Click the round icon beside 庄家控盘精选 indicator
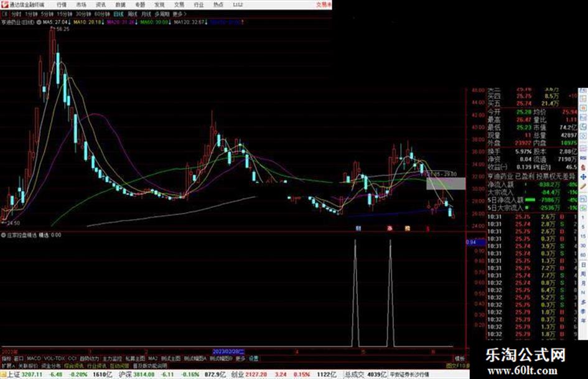588x379 pixels. tap(3, 235)
